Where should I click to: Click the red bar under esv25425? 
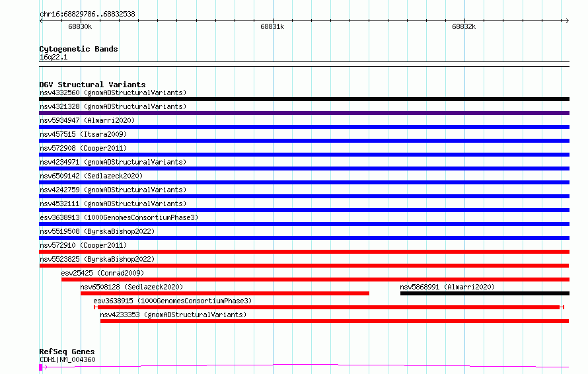(x=315, y=280)
